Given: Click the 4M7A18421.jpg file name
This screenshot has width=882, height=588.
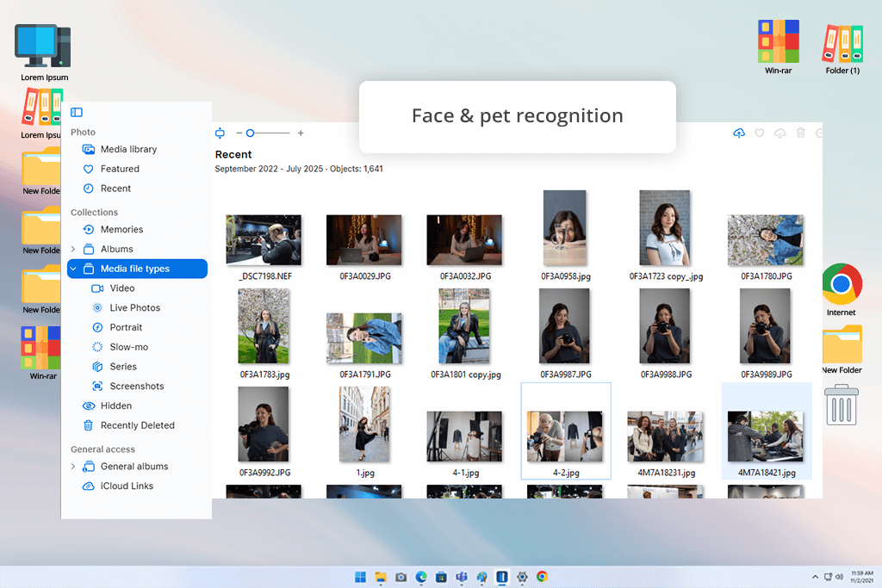Looking at the screenshot, I should point(766,473).
